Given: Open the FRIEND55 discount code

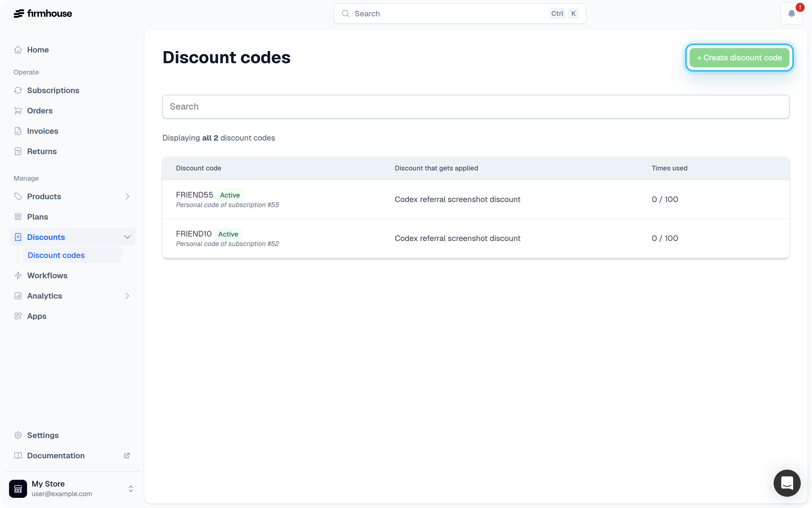Looking at the screenshot, I should (195, 195).
